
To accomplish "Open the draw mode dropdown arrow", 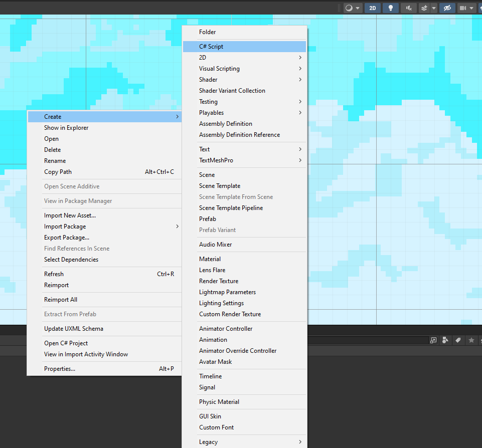I will click(357, 8).
